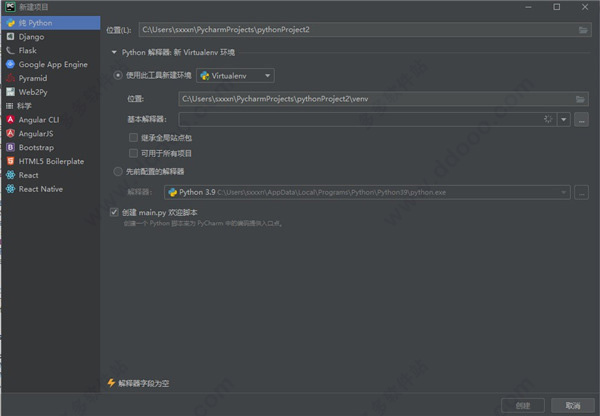The height and width of the screenshot is (416, 600).
Task: Choose Flask project type
Action: [x=51, y=51]
